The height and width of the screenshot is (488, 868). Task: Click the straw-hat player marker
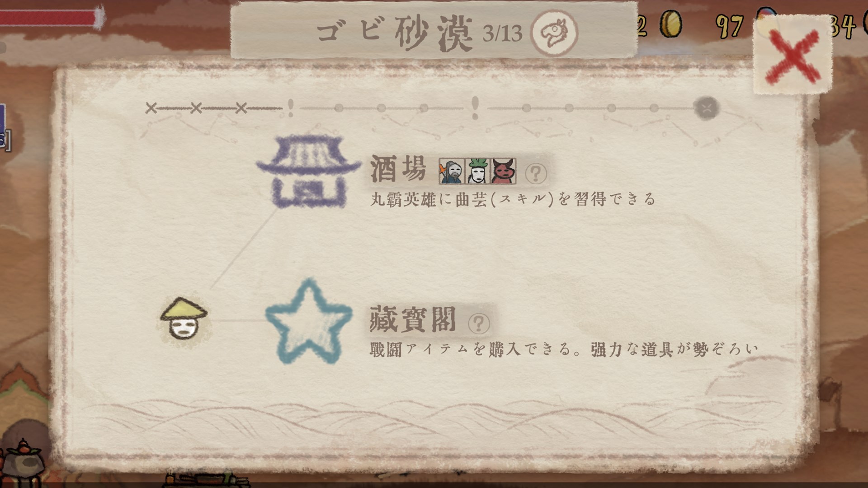184,319
